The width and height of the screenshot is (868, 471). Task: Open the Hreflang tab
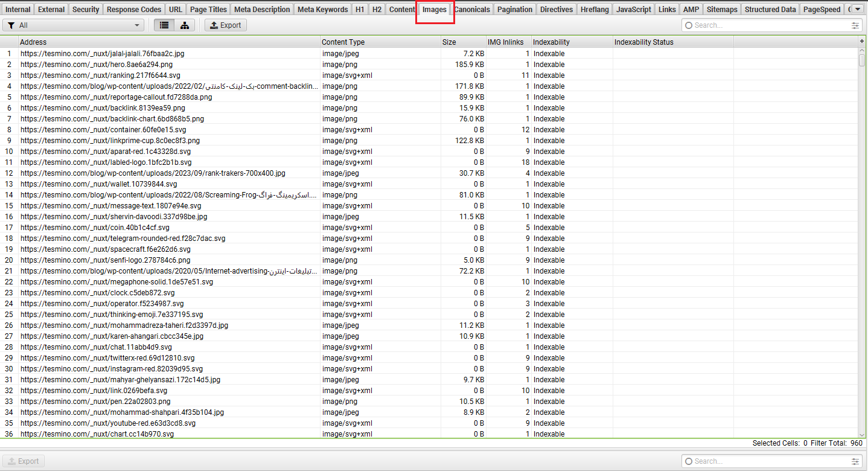[x=595, y=9]
